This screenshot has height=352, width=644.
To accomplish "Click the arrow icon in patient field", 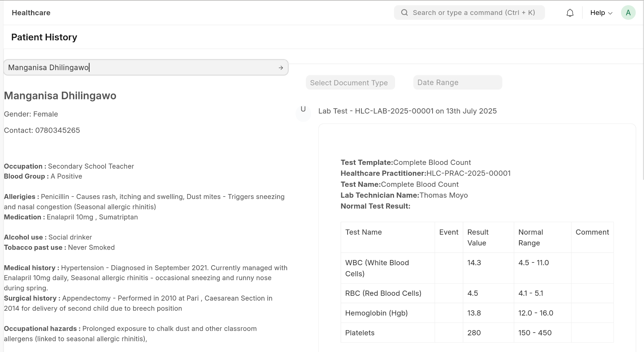I will click(281, 68).
